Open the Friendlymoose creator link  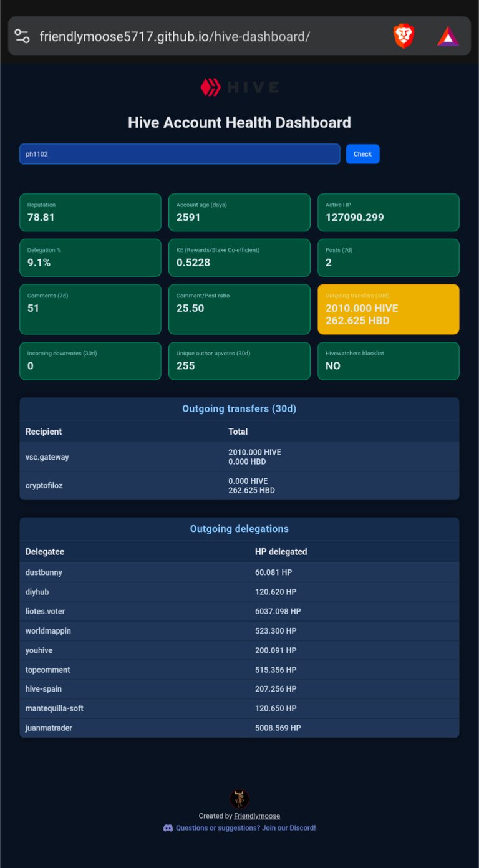tap(257, 816)
